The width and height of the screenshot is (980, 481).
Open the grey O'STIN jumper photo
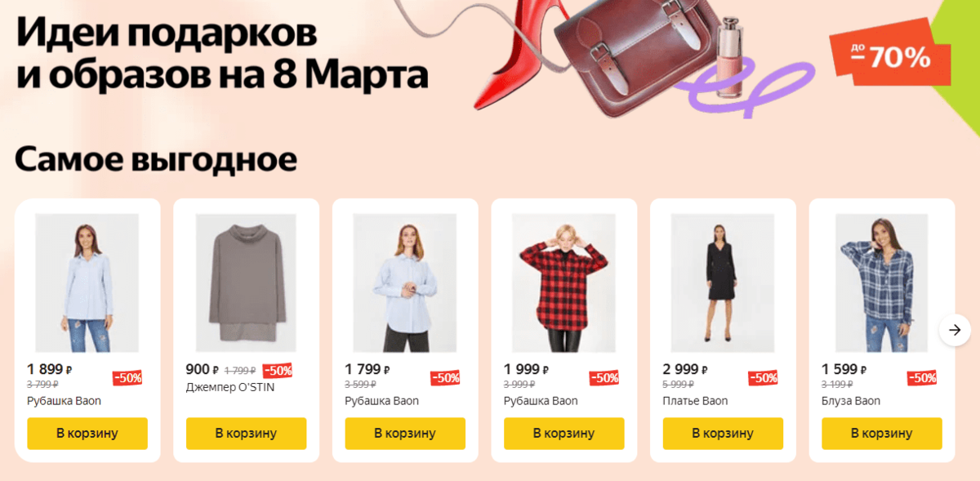pyautogui.click(x=246, y=283)
